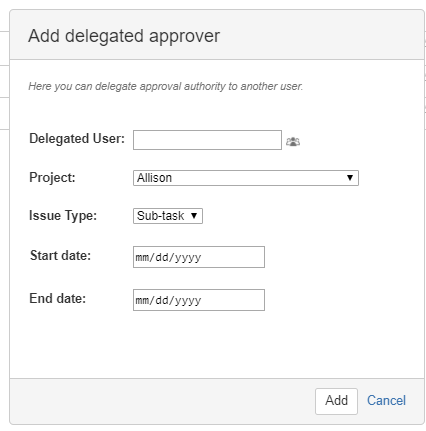This screenshot has height=431, width=426.
Task: Click the arrow of the Project combo box
Action: point(350,178)
